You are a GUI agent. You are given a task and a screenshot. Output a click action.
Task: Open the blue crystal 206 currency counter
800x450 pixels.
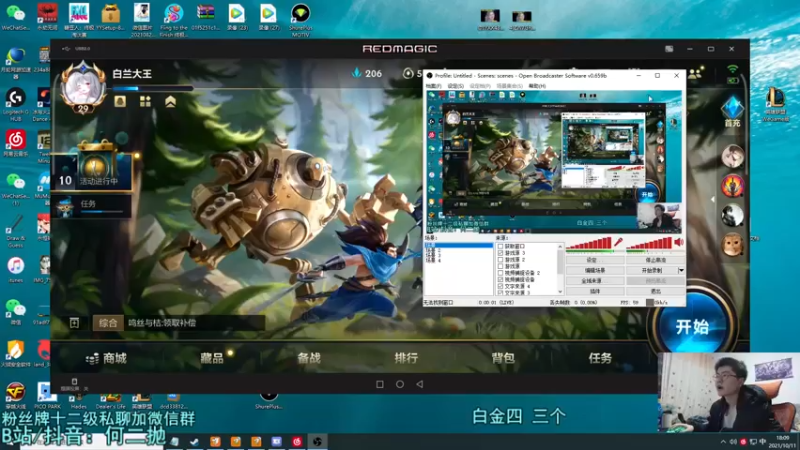coord(367,73)
